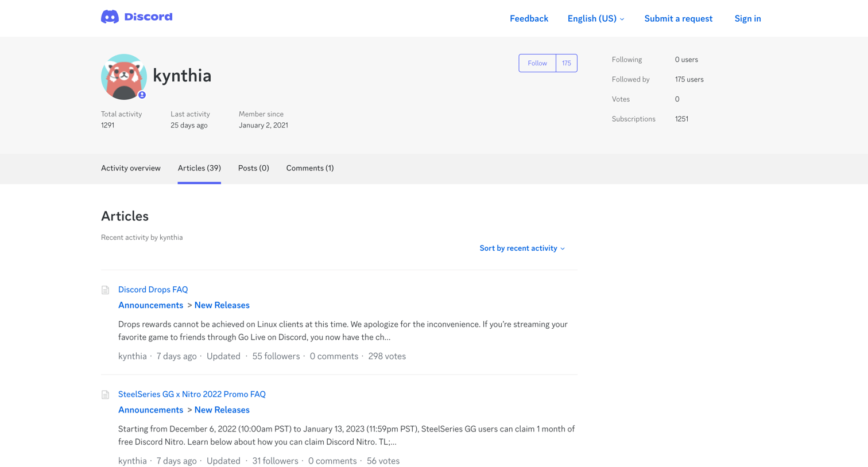Select the Articles (39) tab

coord(199,168)
